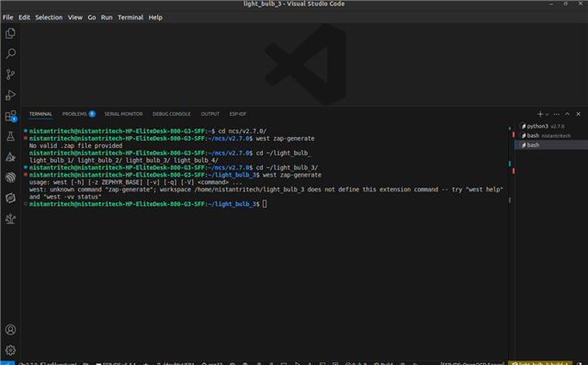Open the Terminal menu
Viewport: 588px width, 365px height.
(130, 17)
